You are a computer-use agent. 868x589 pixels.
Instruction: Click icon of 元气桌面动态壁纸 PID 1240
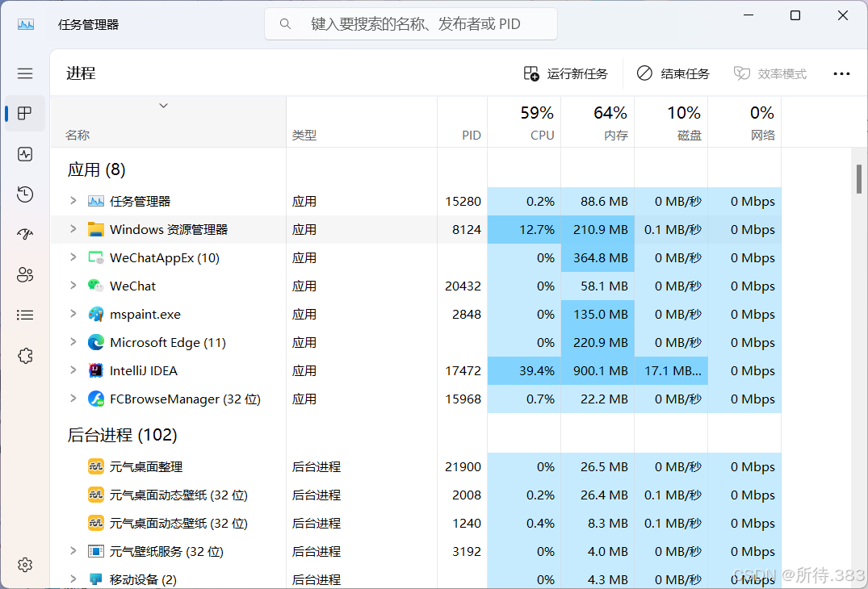tap(96, 523)
